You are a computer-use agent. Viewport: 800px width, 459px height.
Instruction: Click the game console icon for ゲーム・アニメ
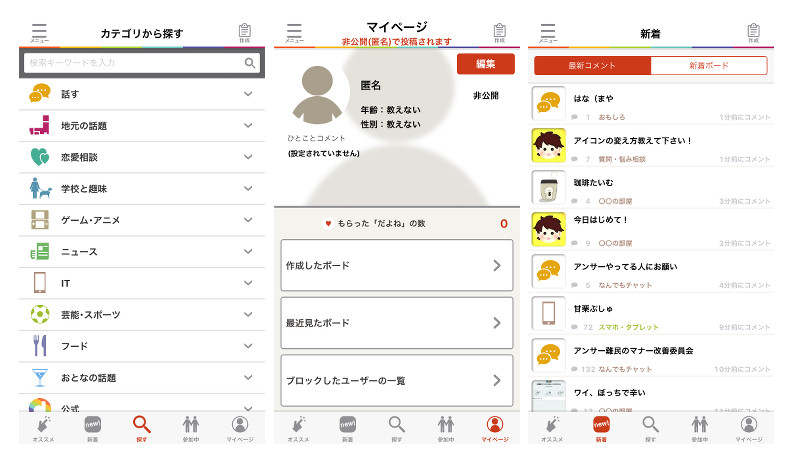click(x=40, y=220)
